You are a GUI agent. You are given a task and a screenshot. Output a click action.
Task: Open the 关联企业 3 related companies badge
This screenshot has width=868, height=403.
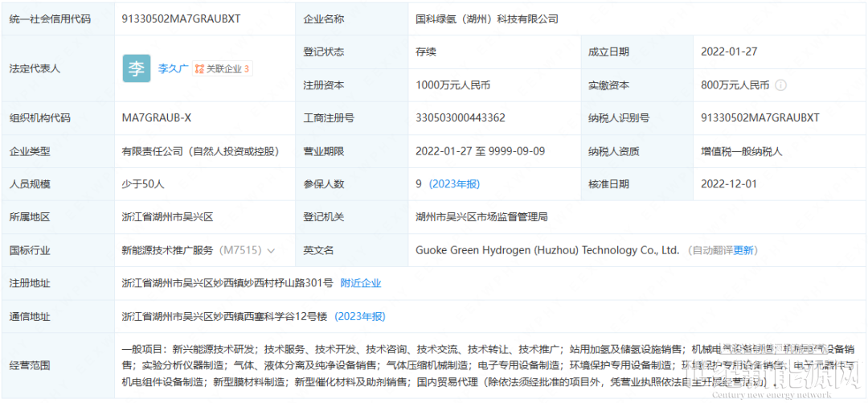[x=223, y=69]
